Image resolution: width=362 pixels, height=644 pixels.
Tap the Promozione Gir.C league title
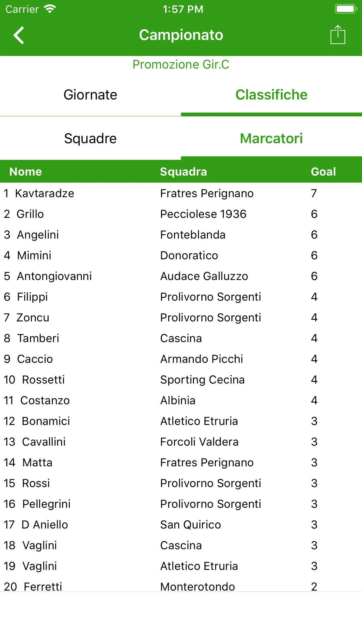pyautogui.click(x=181, y=64)
